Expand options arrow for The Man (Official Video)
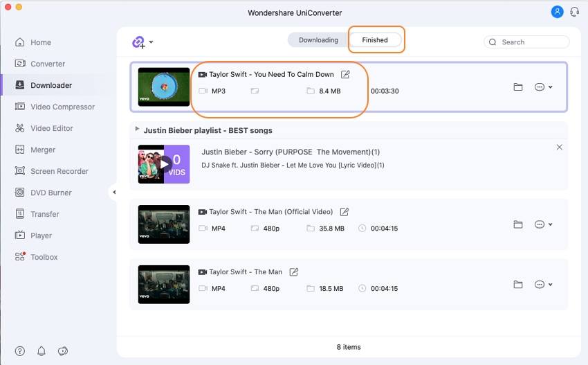The height and width of the screenshot is (365, 588). click(550, 224)
